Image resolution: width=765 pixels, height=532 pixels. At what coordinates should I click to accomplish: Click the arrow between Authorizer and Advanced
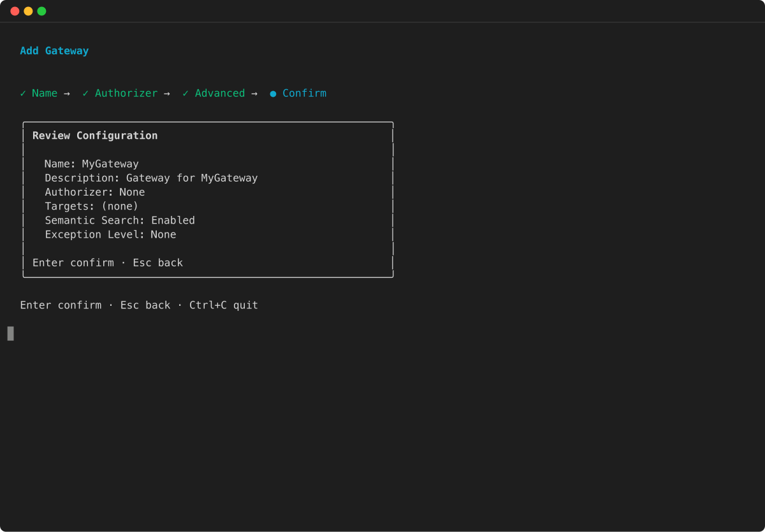[x=167, y=93]
